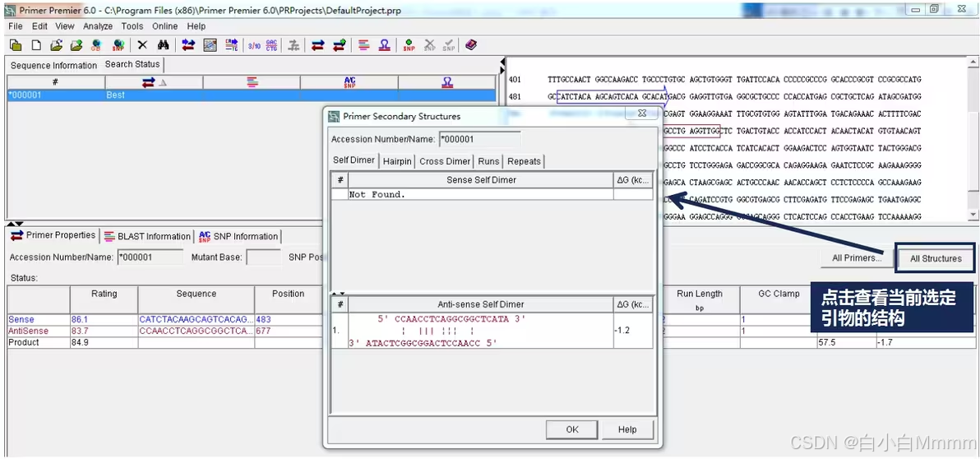The image size is (980, 459).
Task: Open the Runs tab in dialog
Action: (x=488, y=161)
